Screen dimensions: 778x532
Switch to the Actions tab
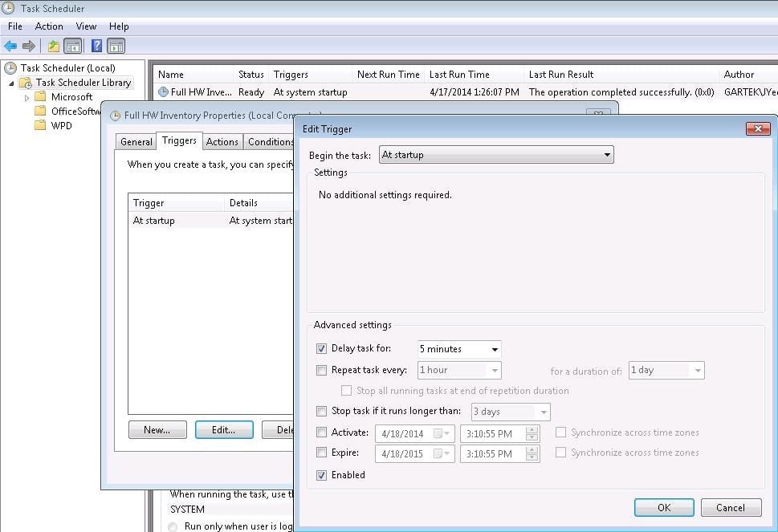[x=222, y=142]
